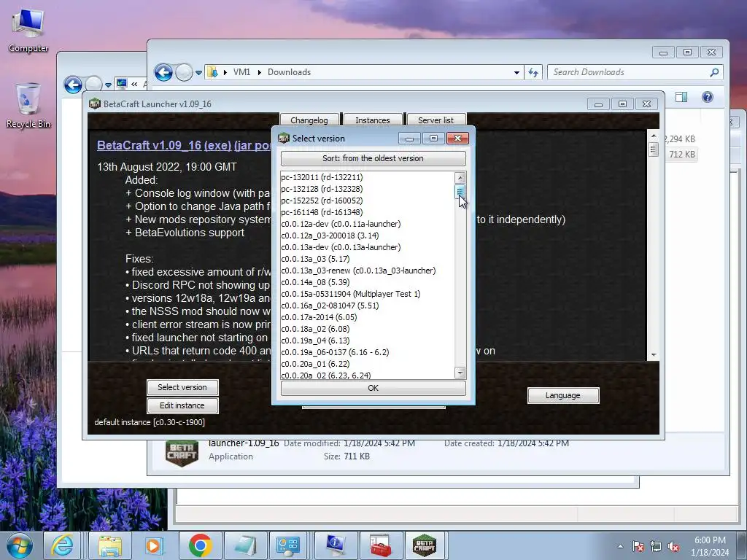The width and height of the screenshot is (747, 560).
Task: Select version c0.0.16a_02-081047 (5.51)
Action: click(x=368, y=306)
